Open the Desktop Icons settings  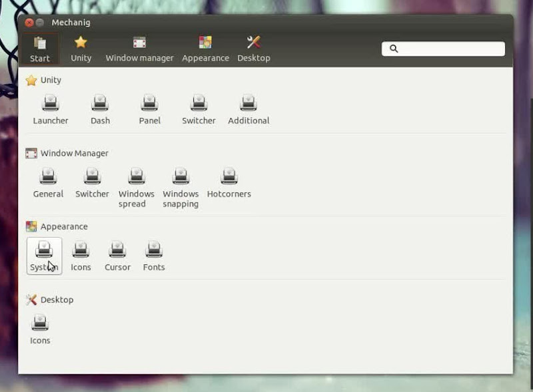coord(40,329)
